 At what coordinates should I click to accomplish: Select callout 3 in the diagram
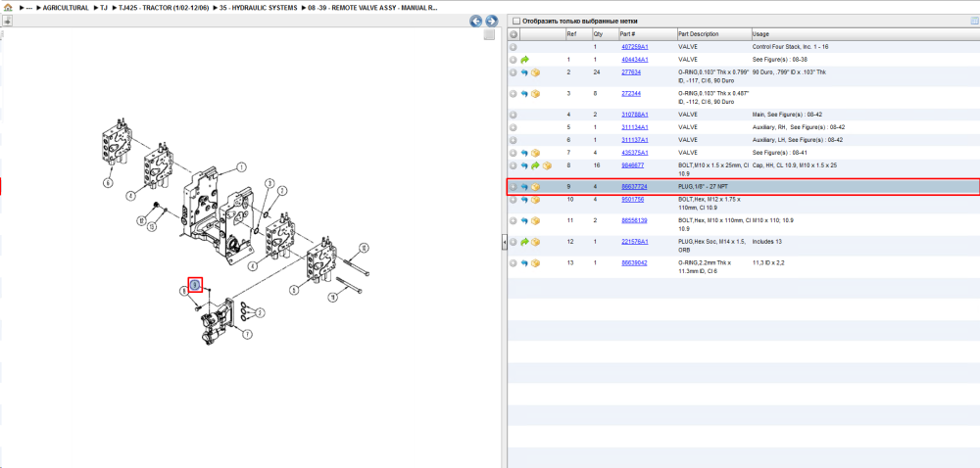tap(270, 183)
